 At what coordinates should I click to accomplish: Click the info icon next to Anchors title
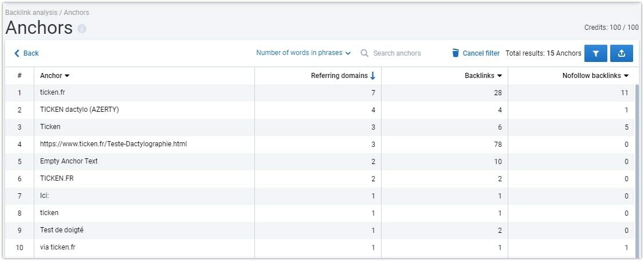click(x=82, y=29)
